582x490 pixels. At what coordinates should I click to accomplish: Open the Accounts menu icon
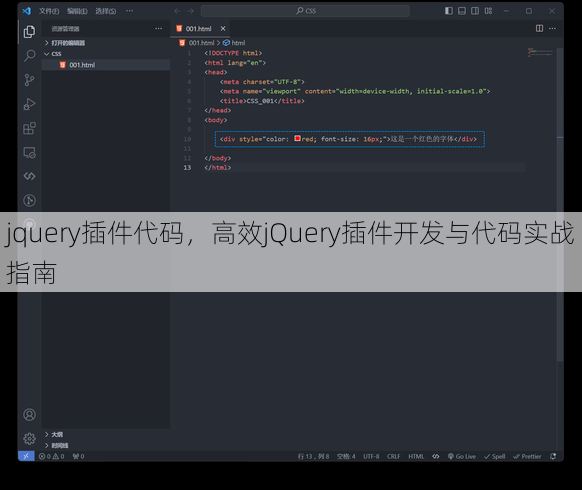(x=29, y=415)
